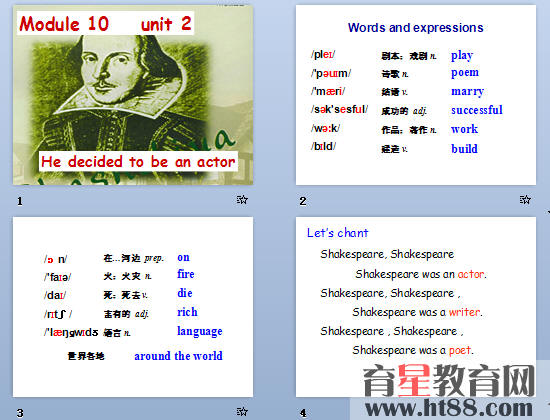Select slide 1 Module 10 thumbnail
The width and height of the screenshot is (550, 420).
pos(133,95)
